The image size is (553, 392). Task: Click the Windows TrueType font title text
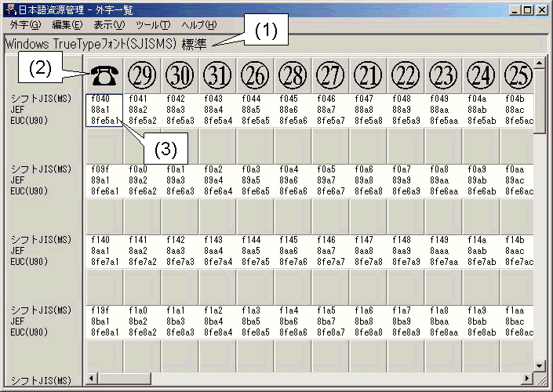106,44
